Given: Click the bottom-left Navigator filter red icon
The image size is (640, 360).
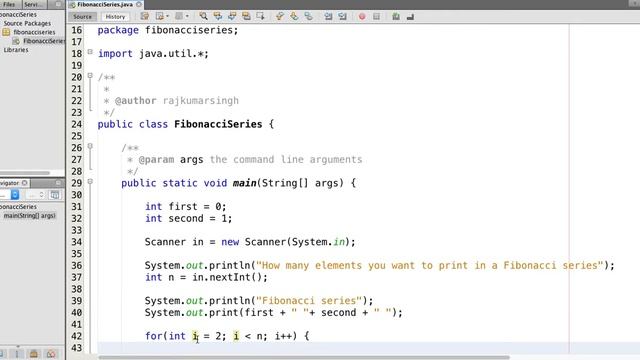Looking at the screenshot, I should 51,354.
